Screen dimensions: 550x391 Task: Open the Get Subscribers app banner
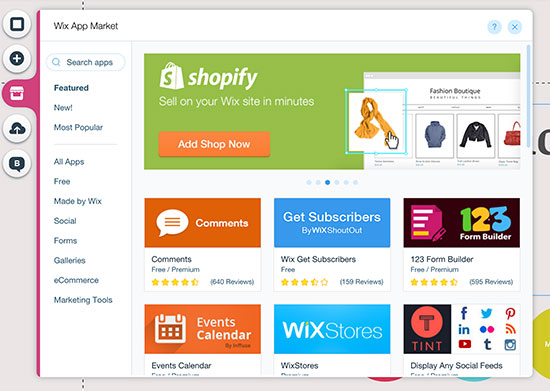tap(332, 223)
